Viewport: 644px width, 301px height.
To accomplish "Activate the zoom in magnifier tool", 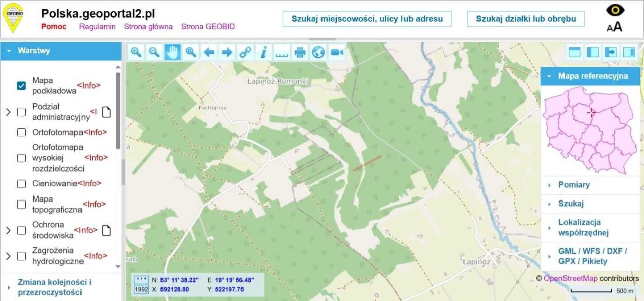I will [x=136, y=52].
